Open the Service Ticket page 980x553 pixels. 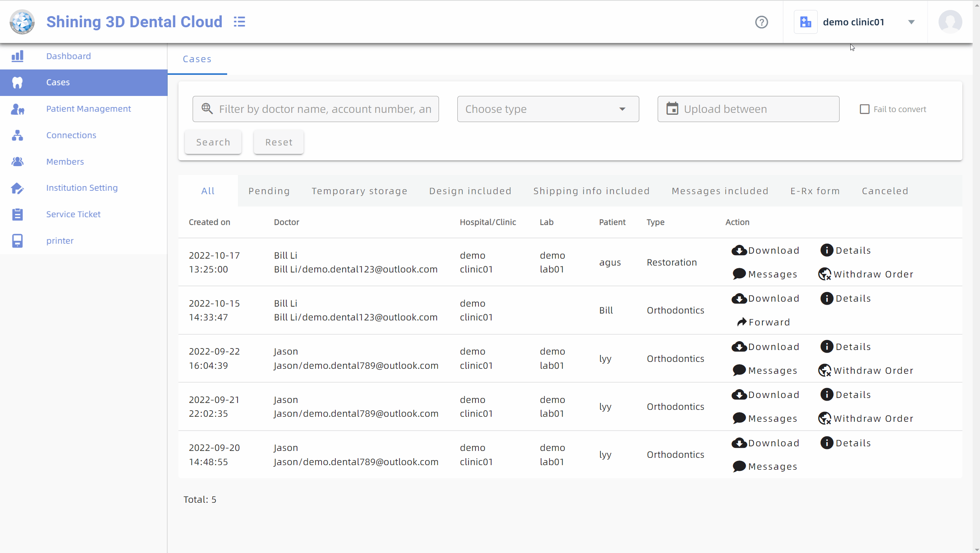point(73,214)
